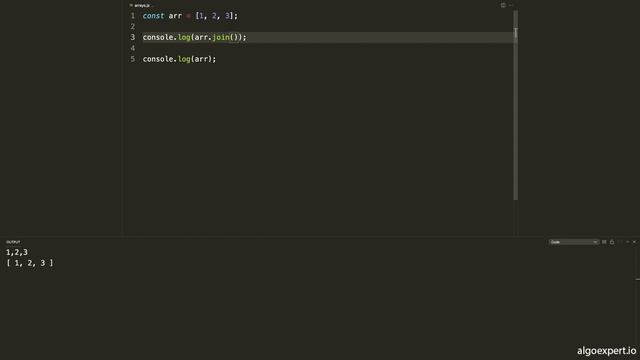Click 'join' in the line 3 code

pos(221,37)
